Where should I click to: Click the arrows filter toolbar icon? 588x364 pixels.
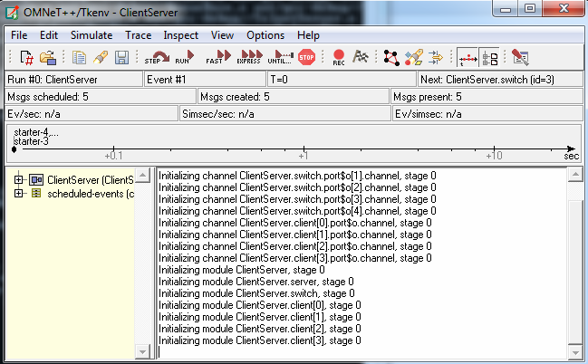[436, 58]
